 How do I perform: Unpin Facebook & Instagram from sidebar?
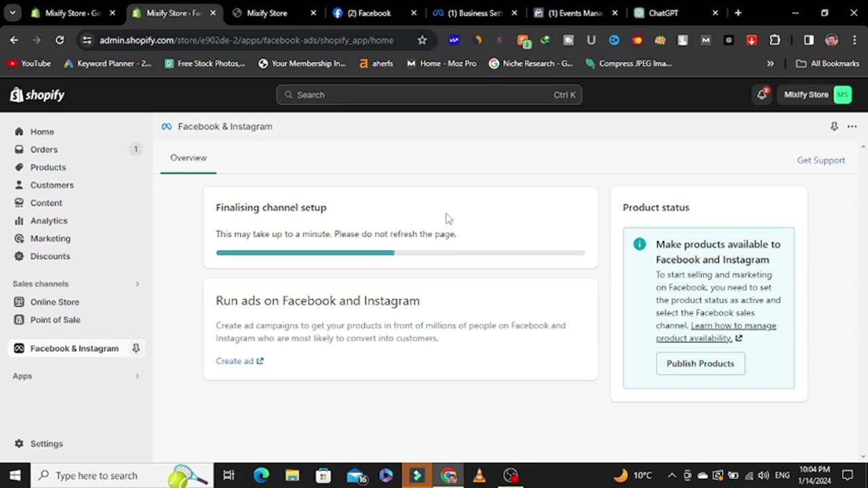pyautogui.click(x=136, y=348)
